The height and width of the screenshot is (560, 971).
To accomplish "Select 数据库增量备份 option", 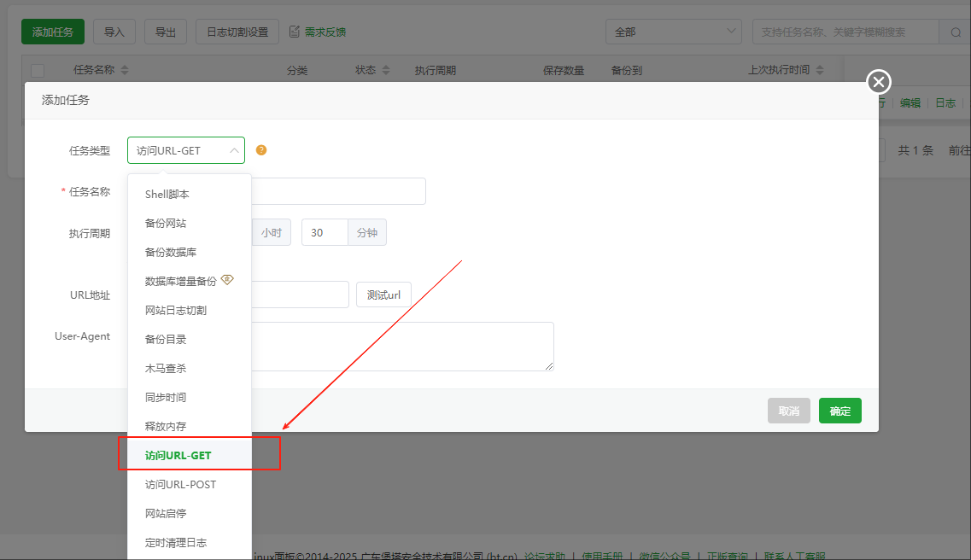I will (180, 281).
